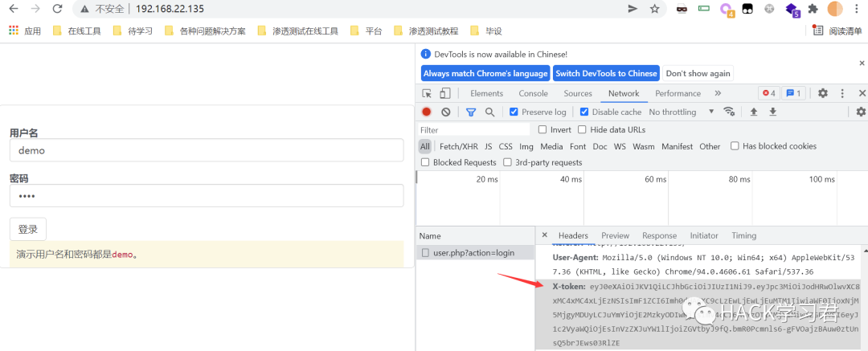
Task: Open the Response tab of the request
Action: click(x=659, y=235)
